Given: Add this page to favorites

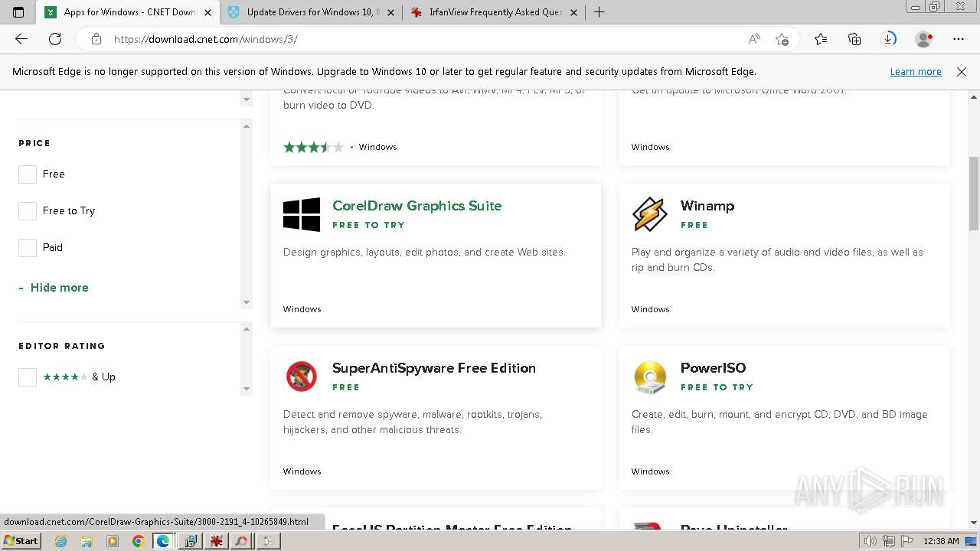Looking at the screenshot, I should pyautogui.click(x=782, y=39).
